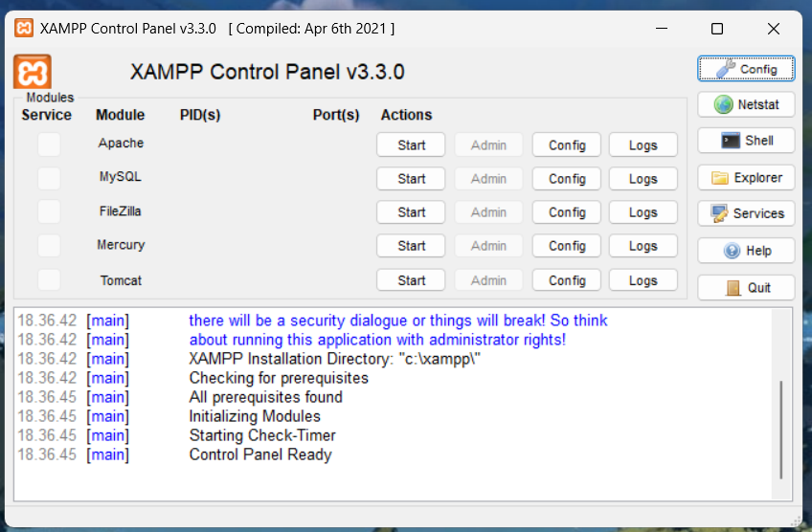Screen dimensions: 812x532
Task: Click FileZilla Admin button
Action: click(x=488, y=212)
